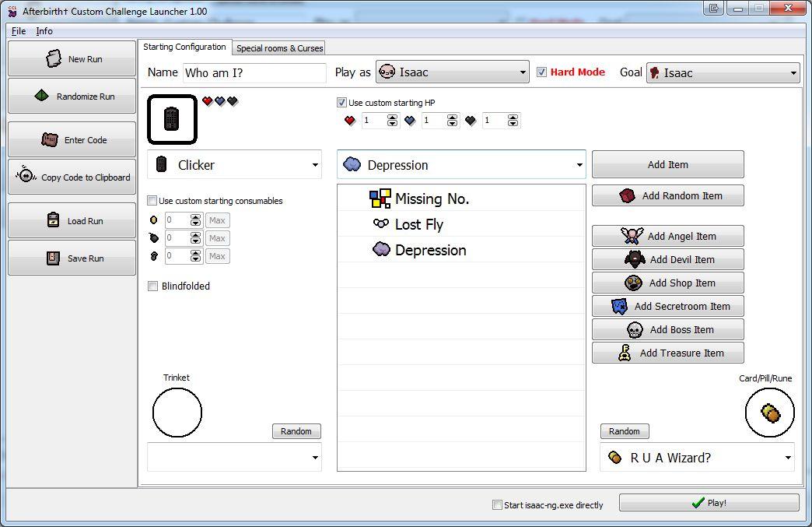The width and height of the screenshot is (812, 527).
Task: Click the Add Item button
Action: [x=668, y=164]
